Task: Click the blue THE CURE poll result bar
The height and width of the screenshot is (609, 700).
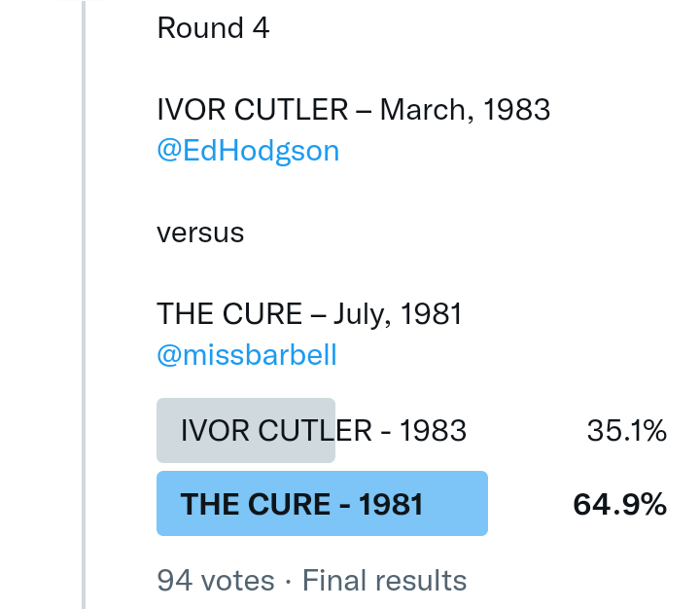Action: coord(321,504)
